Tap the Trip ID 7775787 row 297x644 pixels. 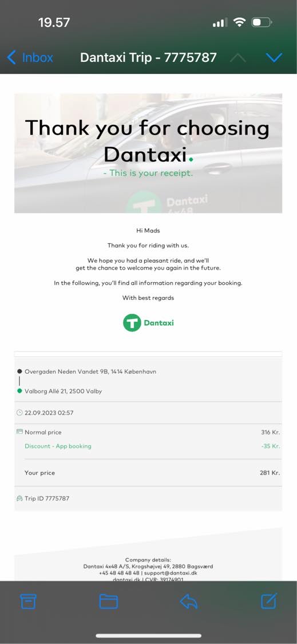[148, 498]
